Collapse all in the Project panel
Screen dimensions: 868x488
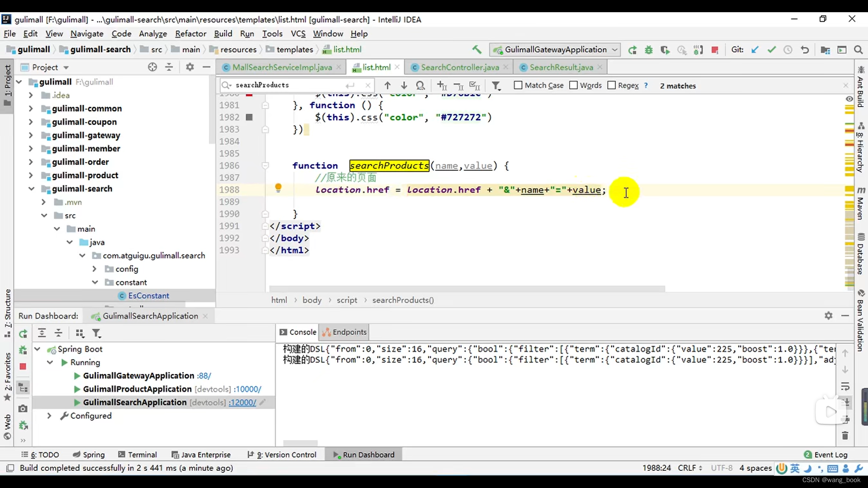pyautogui.click(x=169, y=67)
